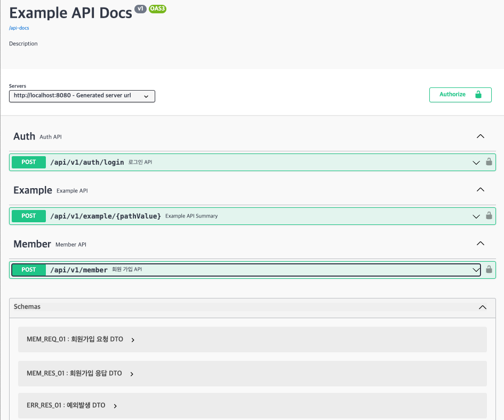This screenshot has height=420, width=504.
Task: Expand the /api/v1/auth/login endpoint arrow
Action: (x=476, y=163)
